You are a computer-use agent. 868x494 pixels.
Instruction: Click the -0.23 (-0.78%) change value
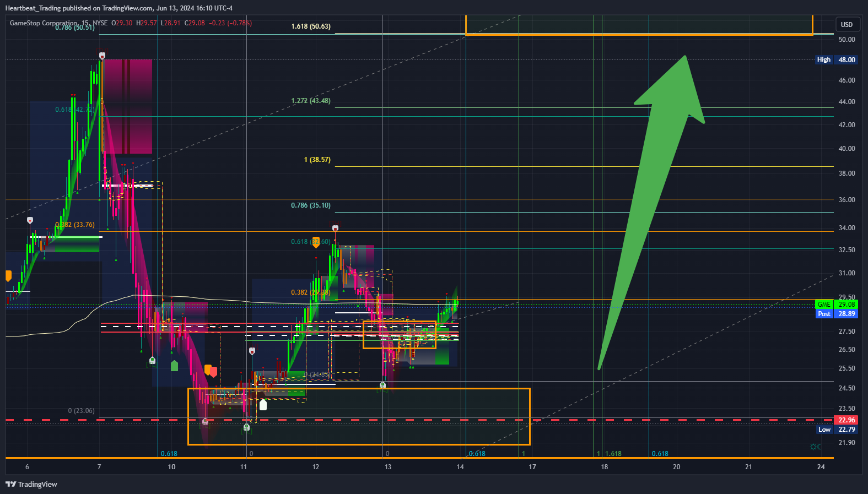pos(230,23)
